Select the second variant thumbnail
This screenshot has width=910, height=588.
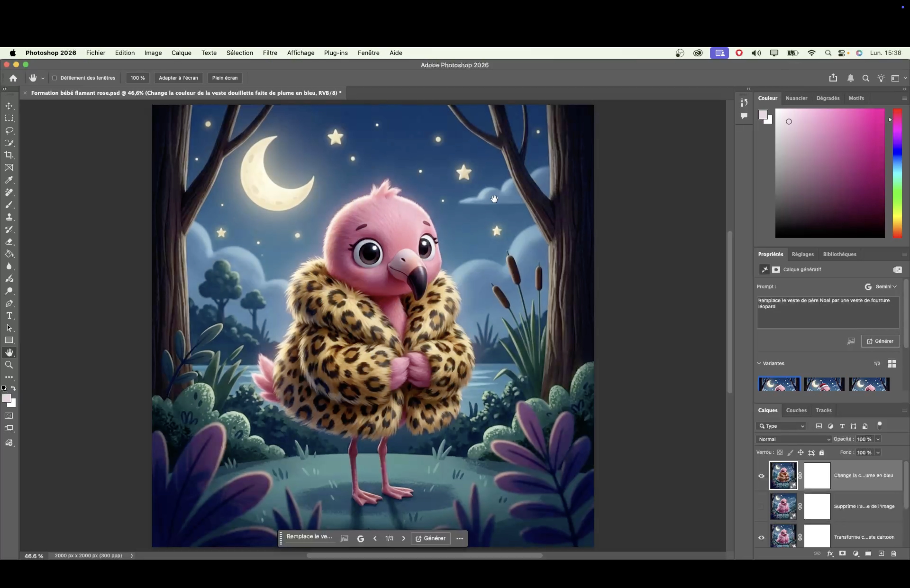click(824, 384)
